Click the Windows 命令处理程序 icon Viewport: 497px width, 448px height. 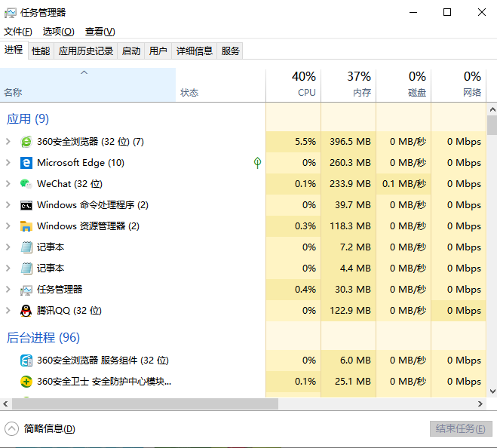[x=26, y=205]
